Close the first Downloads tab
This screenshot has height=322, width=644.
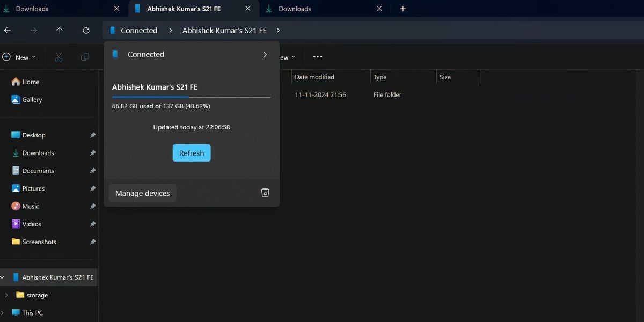coord(116,9)
